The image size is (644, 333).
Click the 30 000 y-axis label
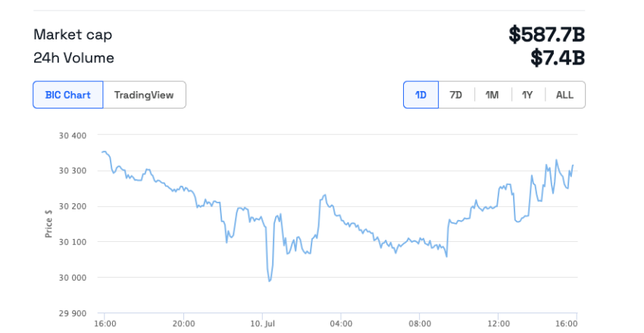pyautogui.click(x=72, y=278)
